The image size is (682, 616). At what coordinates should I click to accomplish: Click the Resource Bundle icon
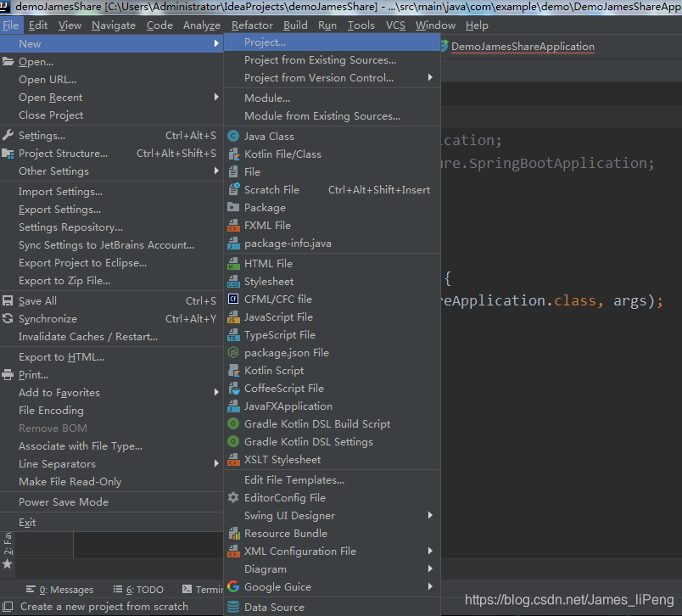233,534
